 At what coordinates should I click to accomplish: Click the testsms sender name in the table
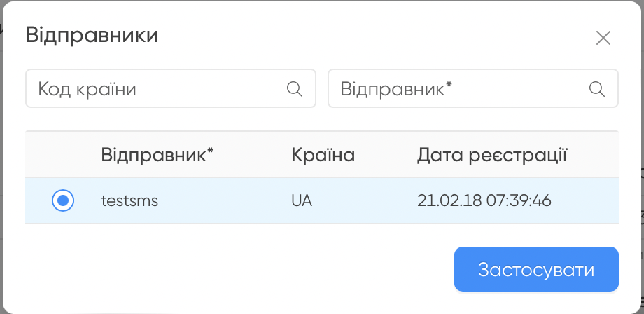(x=129, y=201)
